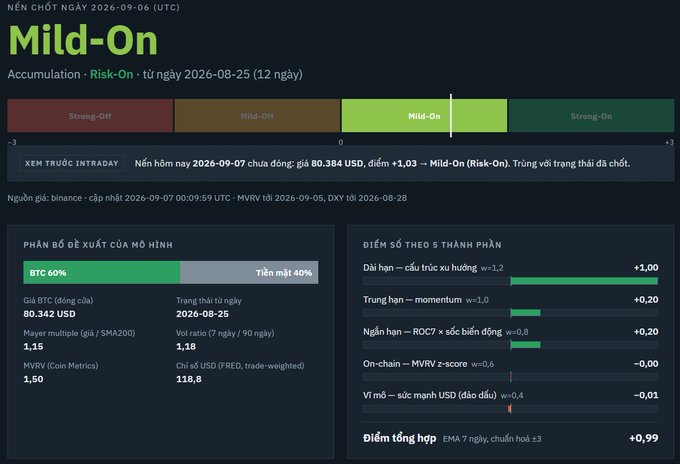Click the Trung hạn momentum bar
This screenshot has height=464, width=680.
click(511, 313)
